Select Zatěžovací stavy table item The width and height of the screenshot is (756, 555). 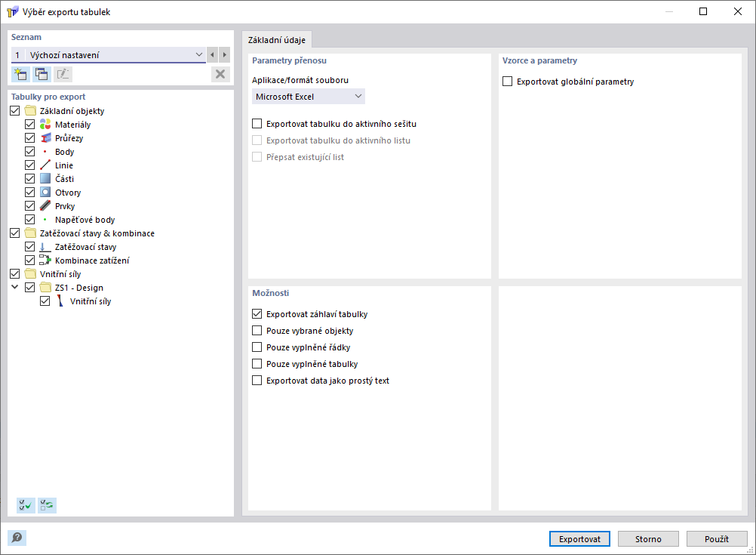[85, 247]
